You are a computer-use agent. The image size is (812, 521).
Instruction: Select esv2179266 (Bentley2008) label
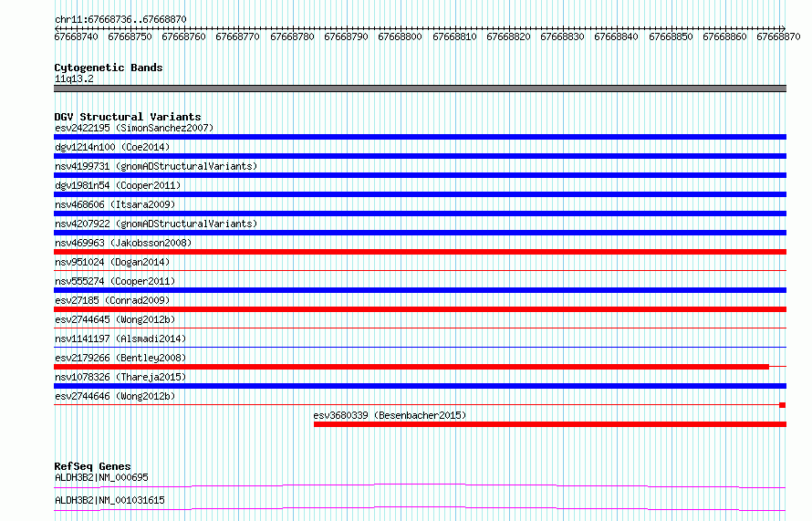click(120, 358)
